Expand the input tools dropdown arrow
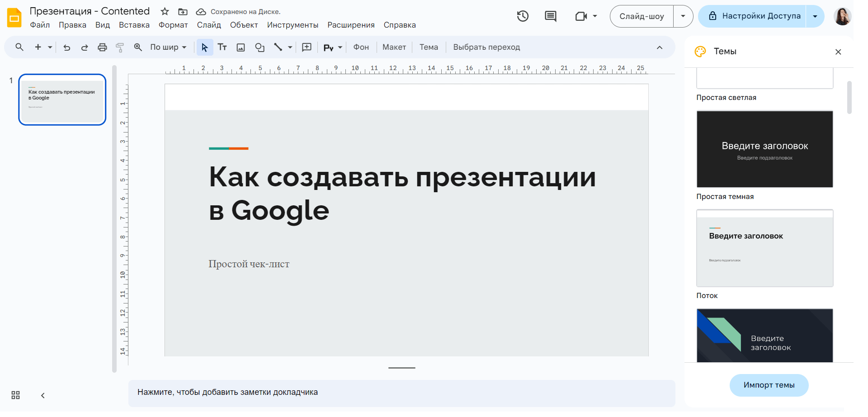Viewport: 868px width, 417px height. (x=340, y=47)
